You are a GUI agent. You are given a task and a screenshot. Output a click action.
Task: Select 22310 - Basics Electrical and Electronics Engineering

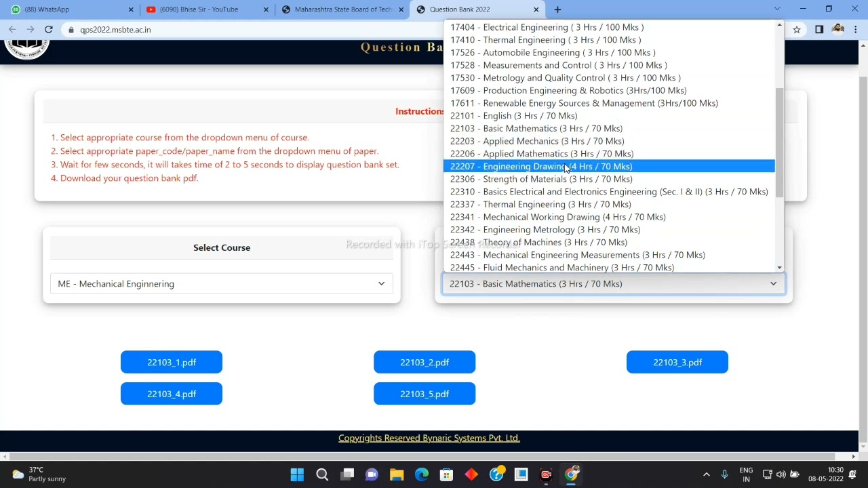(x=609, y=192)
